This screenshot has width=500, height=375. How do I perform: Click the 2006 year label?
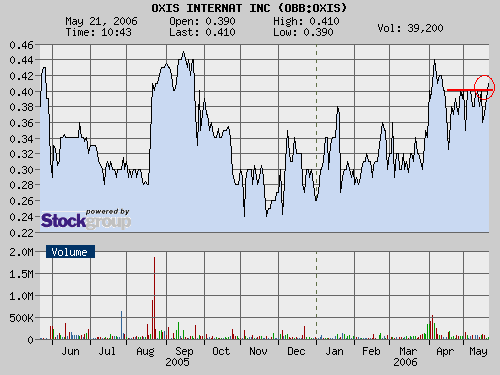(x=405, y=362)
